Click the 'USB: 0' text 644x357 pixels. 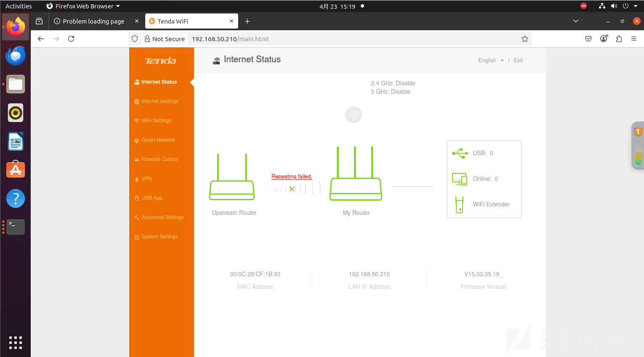pos(483,153)
